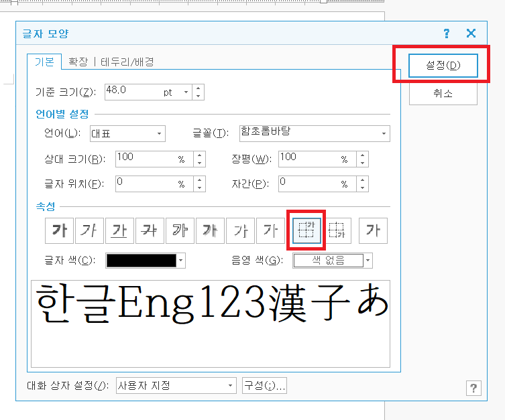This screenshot has height=420, width=505.
Task: Decrease 글자 위치 value with down arrow
Action: tap(200, 188)
